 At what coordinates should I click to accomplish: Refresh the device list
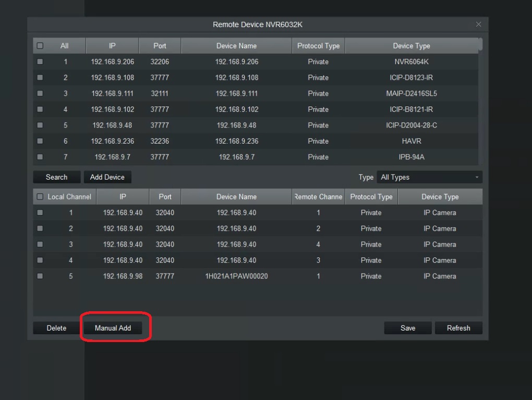pos(458,328)
